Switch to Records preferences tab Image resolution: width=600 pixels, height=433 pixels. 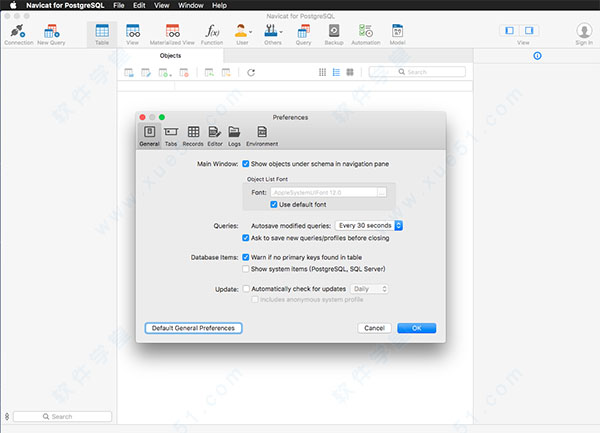[193, 136]
